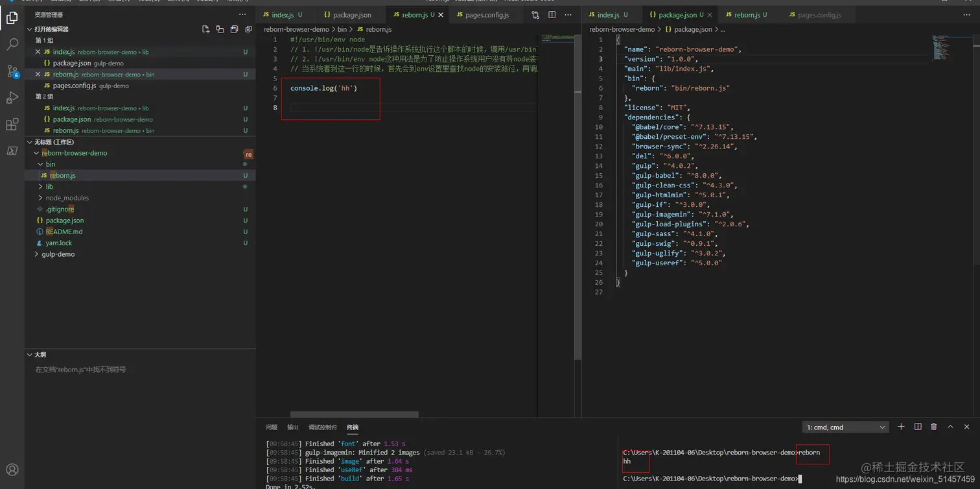Open terminal selector dropdown '1: cmd, cmd'
980x489 pixels.
coord(845,427)
